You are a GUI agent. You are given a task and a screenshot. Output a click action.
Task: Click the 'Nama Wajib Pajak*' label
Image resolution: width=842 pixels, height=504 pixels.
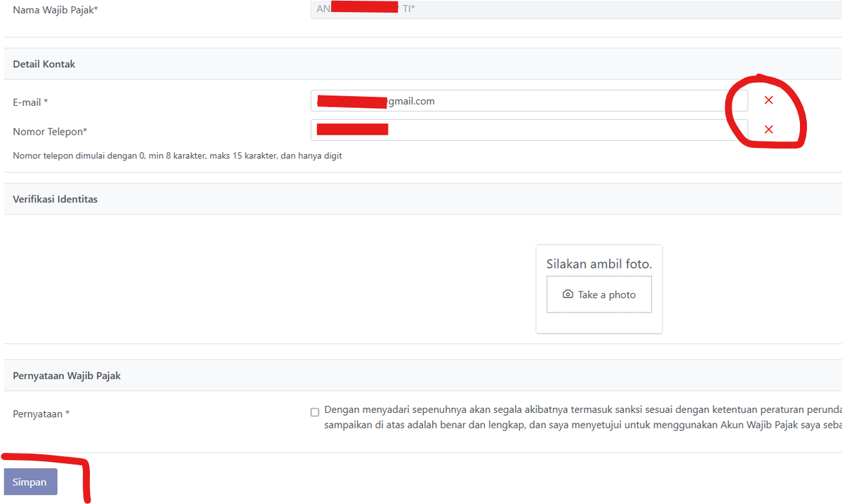55,11
